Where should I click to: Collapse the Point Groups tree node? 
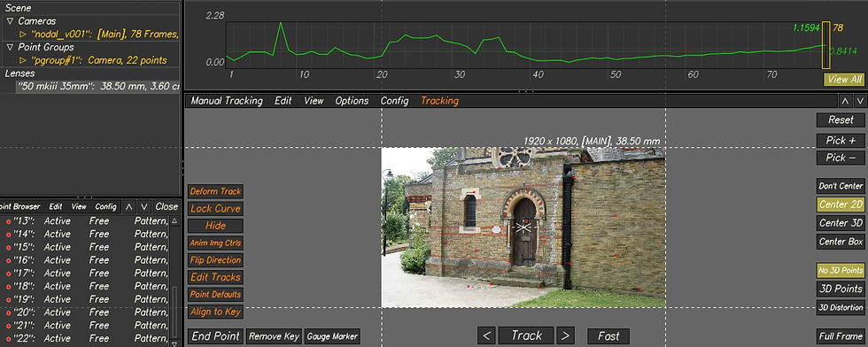click(10, 48)
